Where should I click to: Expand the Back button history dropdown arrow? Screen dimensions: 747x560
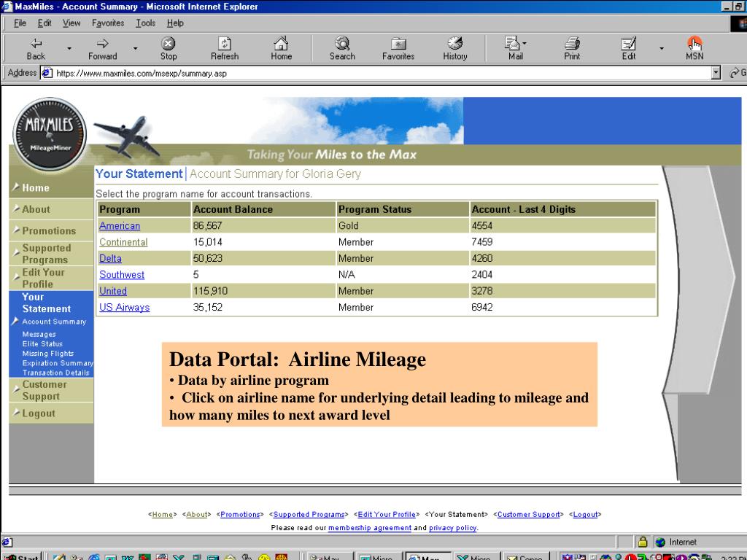point(69,49)
